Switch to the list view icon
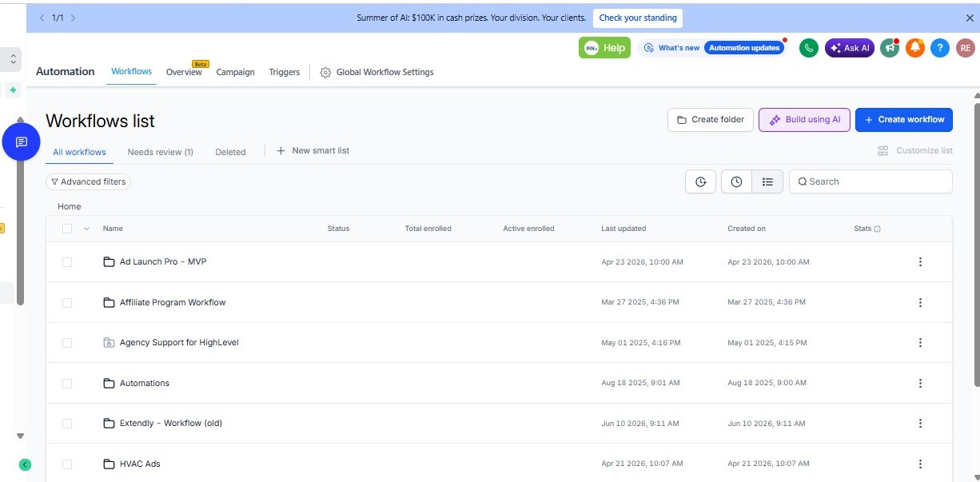The width and height of the screenshot is (980, 482). pyautogui.click(x=767, y=181)
